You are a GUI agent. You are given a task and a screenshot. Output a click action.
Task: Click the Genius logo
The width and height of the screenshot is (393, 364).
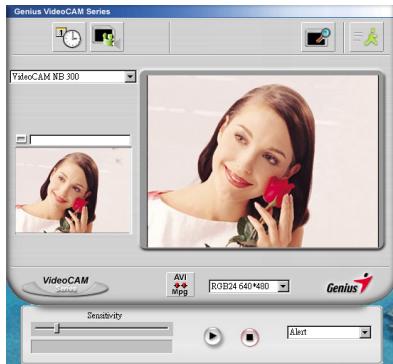click(x=349, y=284)
